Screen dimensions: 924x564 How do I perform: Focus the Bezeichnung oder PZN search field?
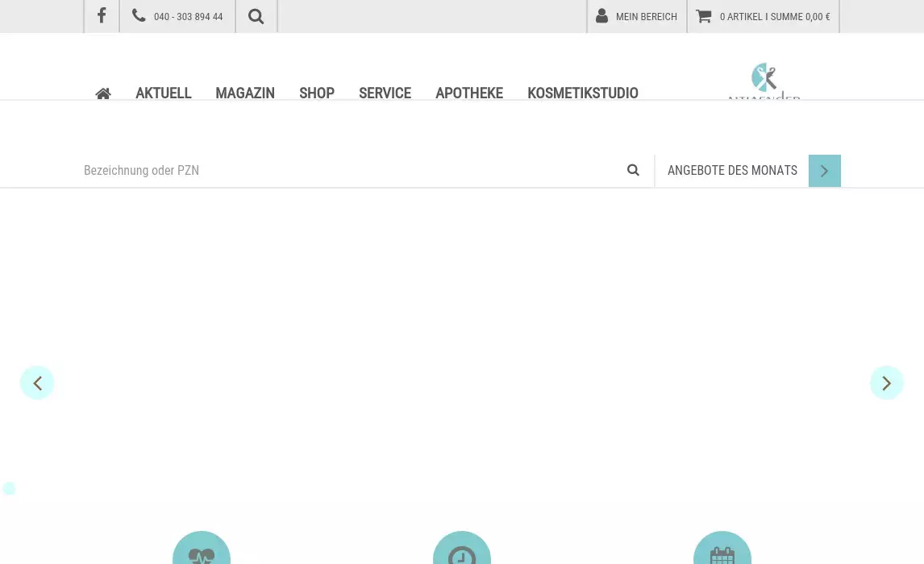tap(347, 170)
